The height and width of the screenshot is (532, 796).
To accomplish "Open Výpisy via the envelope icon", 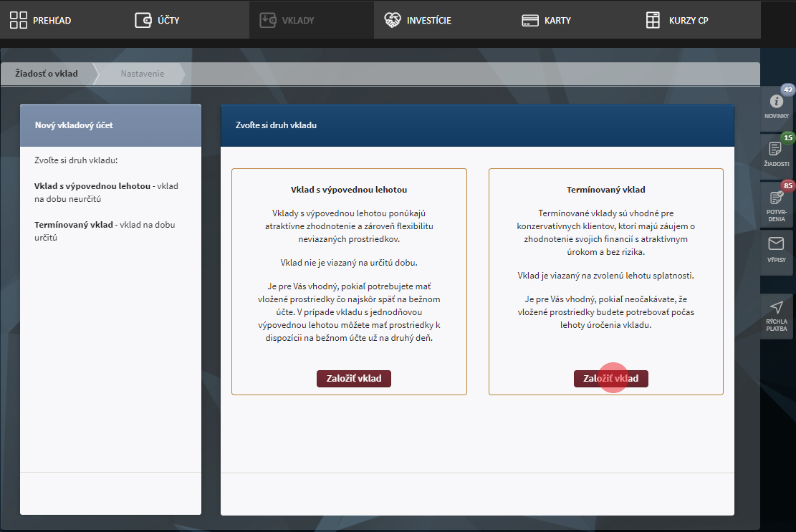I will [x=776, y=244].
